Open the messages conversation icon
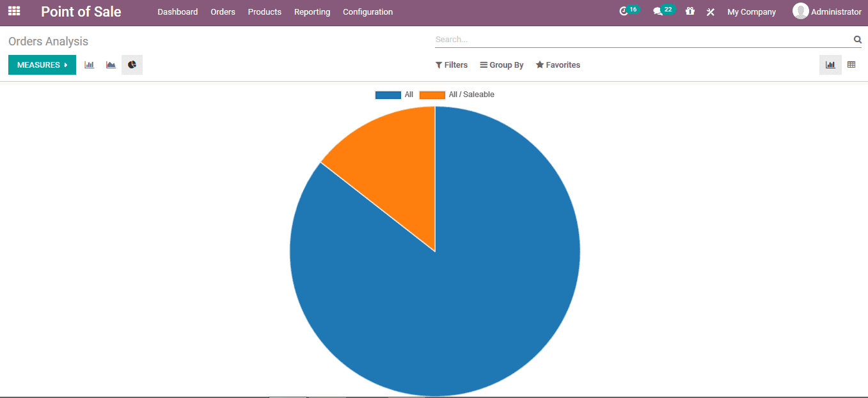Screen dimensions: 868x398 658,11
